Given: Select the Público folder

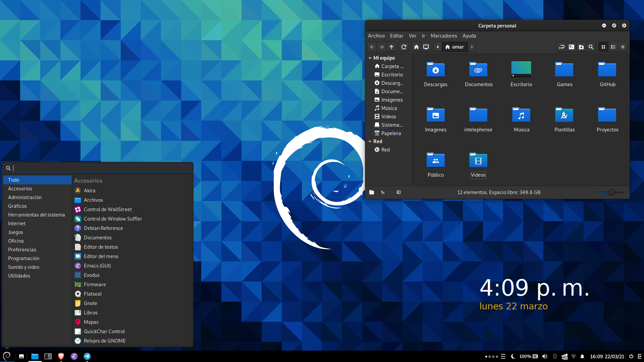Looking at the screenshot, I should point(435,160).
